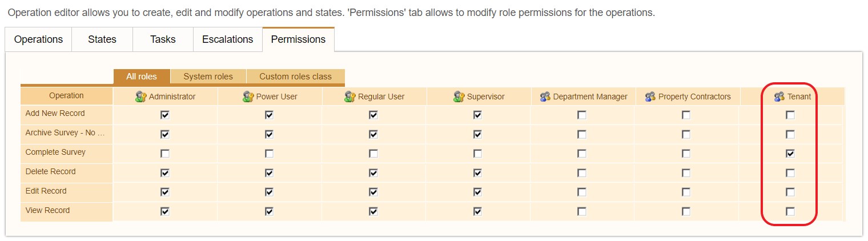Uncheck Add New Record for Power User

(269, 115)
